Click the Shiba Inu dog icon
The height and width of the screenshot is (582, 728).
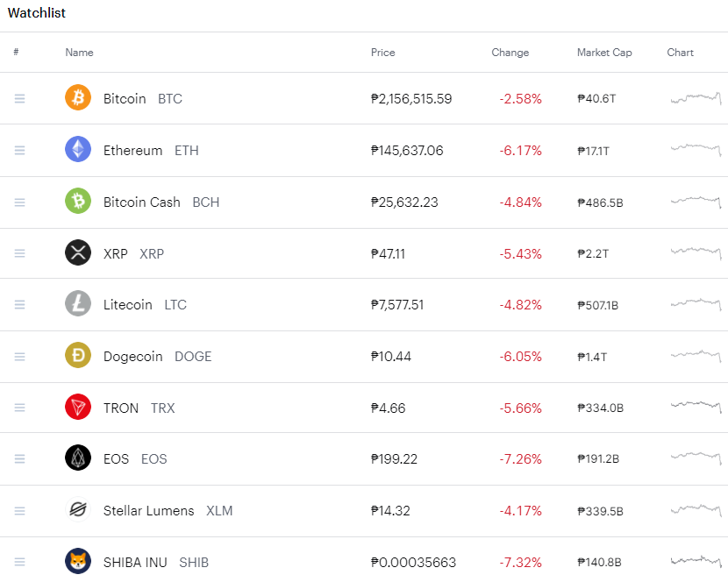click(78, 562)
